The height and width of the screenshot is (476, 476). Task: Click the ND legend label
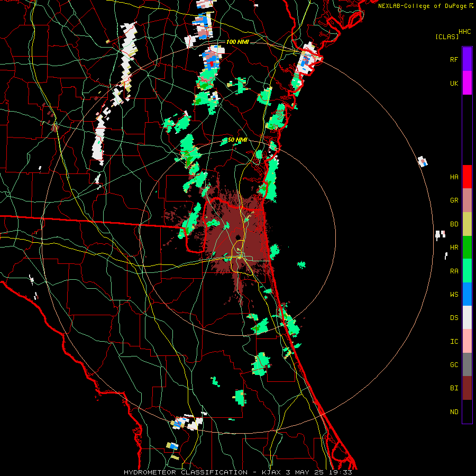click(x=454, y=412)
